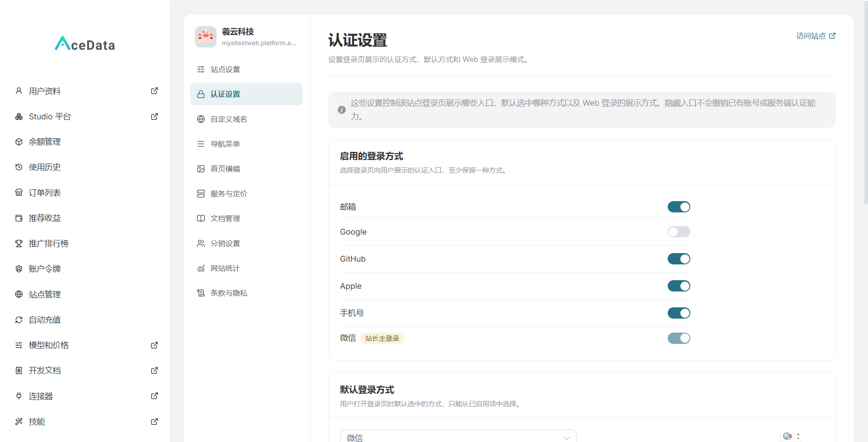
Task: Open external link icon beside 开发文档
Action: click(x=154, y=371)
